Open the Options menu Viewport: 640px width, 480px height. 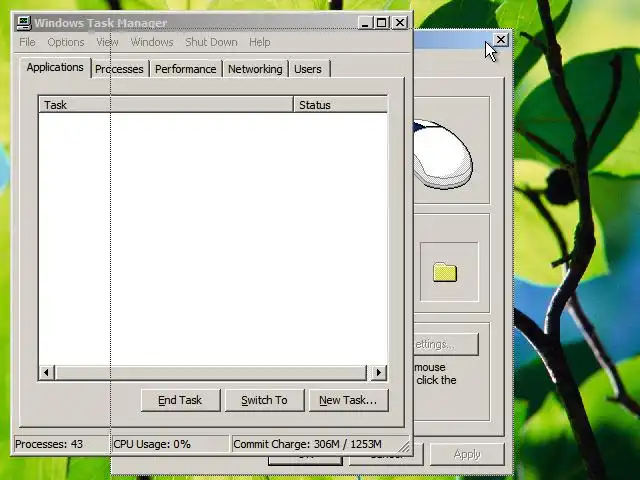[x=66, y=42]
